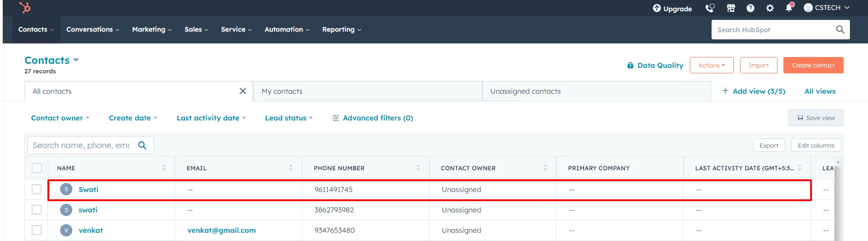
Task: Switch to the Unassigned contacts tab
Action: click(597, 91)
